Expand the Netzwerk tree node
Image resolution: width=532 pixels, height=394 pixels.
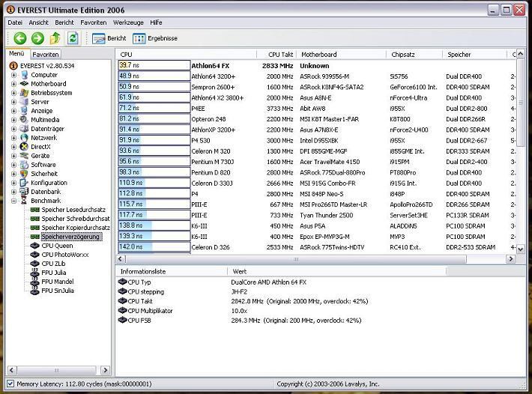14,138
